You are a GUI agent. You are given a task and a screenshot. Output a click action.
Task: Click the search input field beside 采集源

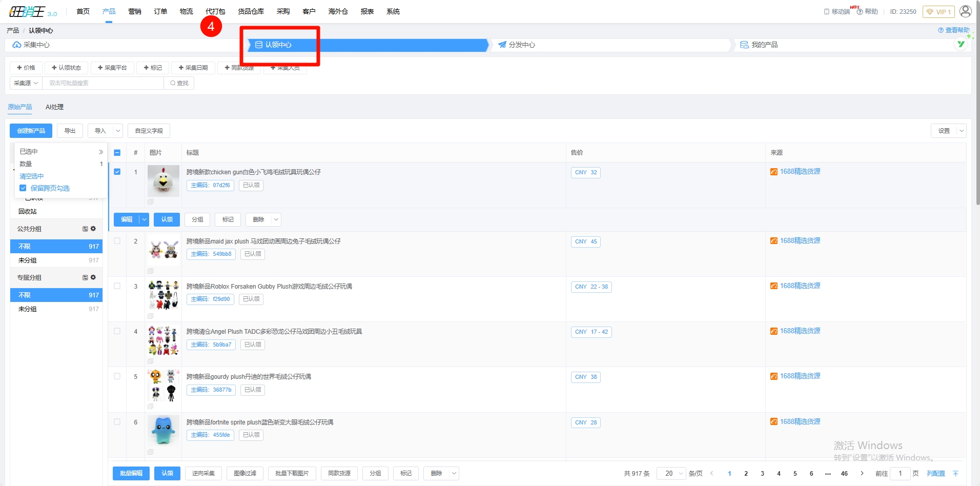point(103,83)
